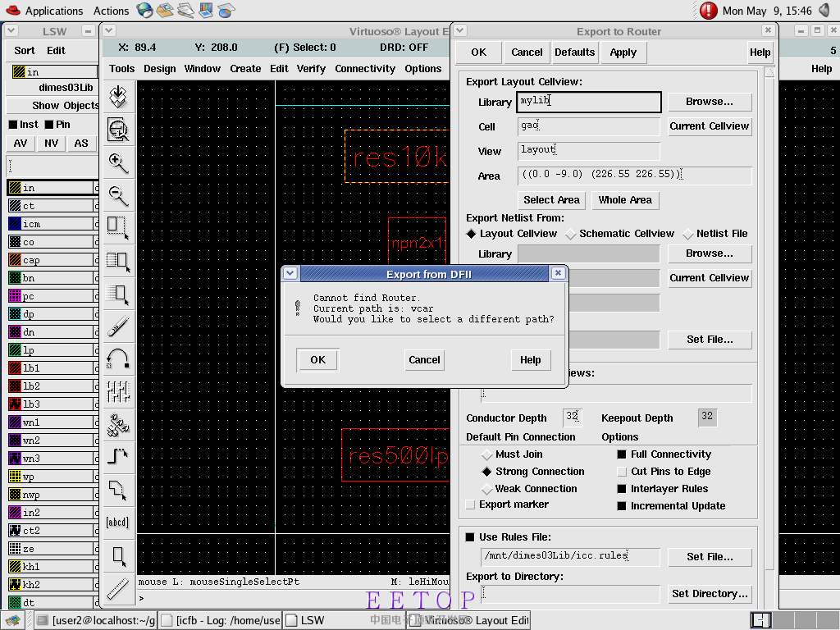Click the Whole Area button

(624, 200)
